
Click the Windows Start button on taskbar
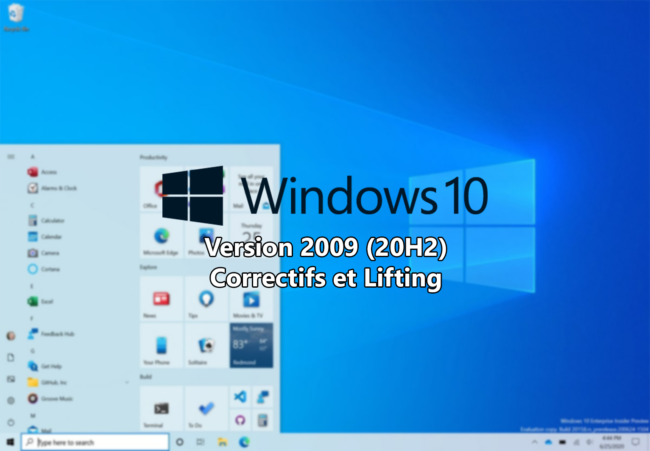(10, 442)
